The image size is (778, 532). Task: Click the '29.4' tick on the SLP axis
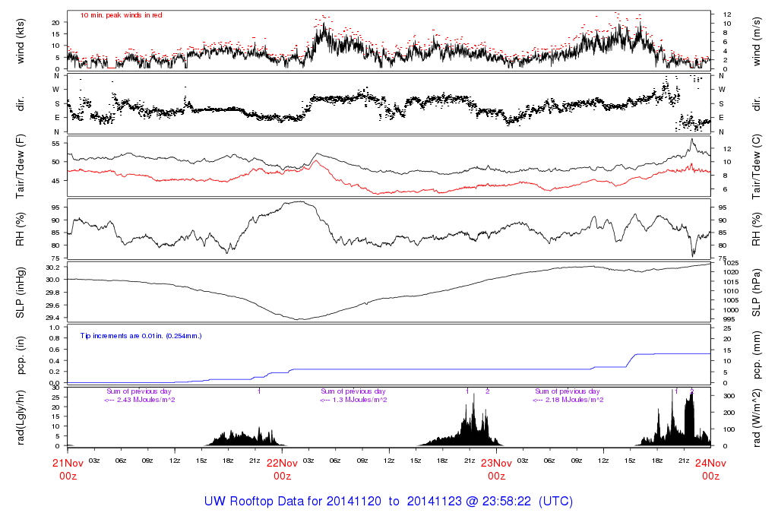[x=52, y=318]
